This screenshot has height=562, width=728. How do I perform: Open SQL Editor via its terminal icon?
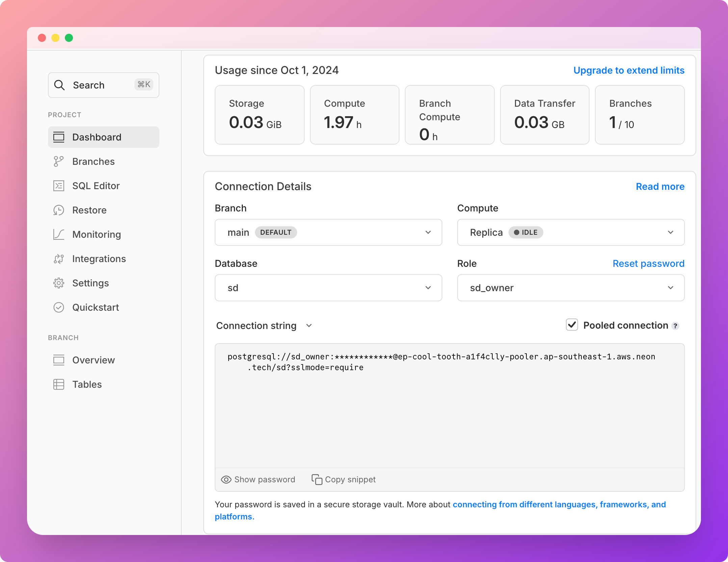58,186
